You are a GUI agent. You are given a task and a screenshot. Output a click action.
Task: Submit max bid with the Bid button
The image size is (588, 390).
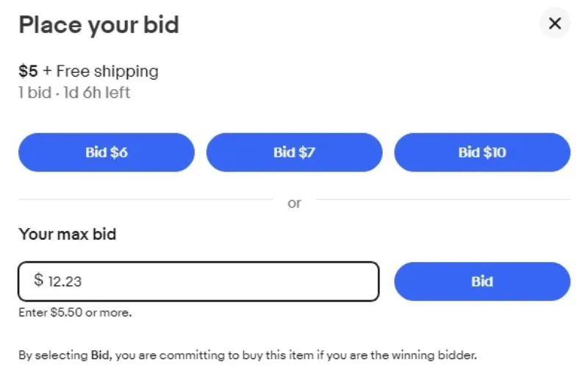tap(482, 281)
